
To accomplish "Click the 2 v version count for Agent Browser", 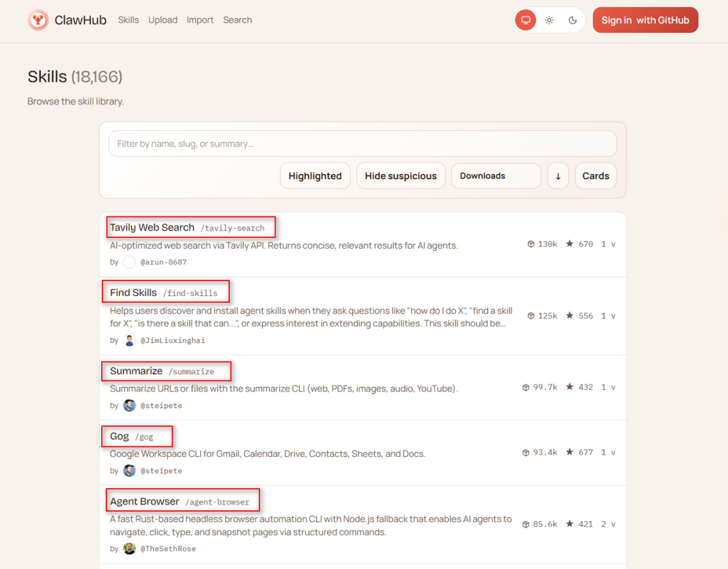I will (x=608, y=524).
